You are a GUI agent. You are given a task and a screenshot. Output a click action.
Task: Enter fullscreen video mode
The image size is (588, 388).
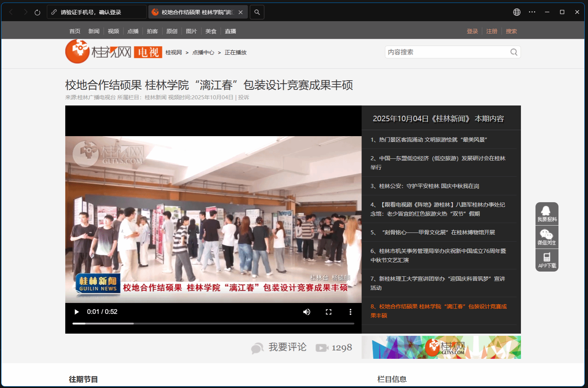click(x=329, y=312)
